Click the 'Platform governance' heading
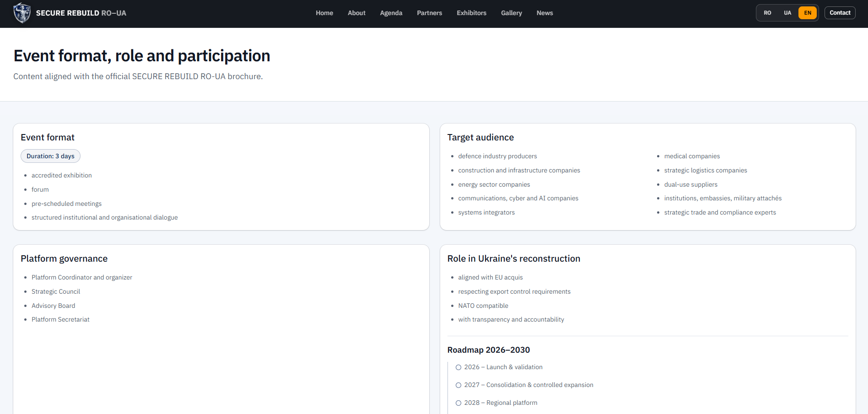 [64, 258]
